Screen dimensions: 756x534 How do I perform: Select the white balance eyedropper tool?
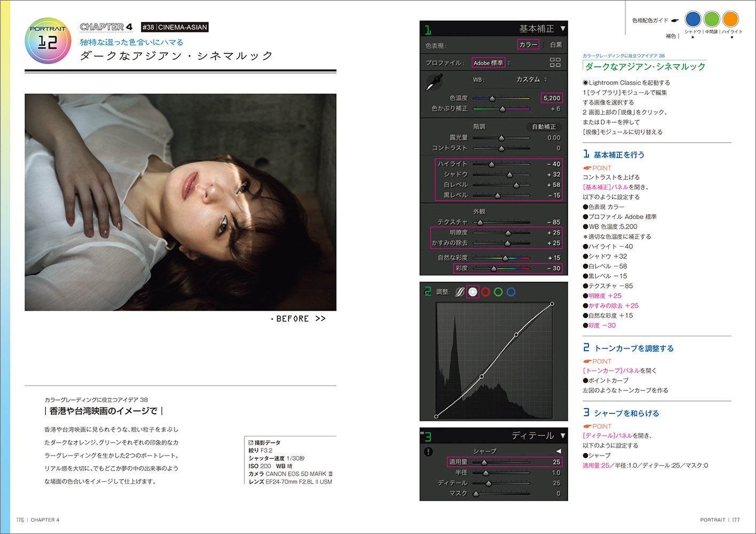pyautogui.click(x=434, y=82)
